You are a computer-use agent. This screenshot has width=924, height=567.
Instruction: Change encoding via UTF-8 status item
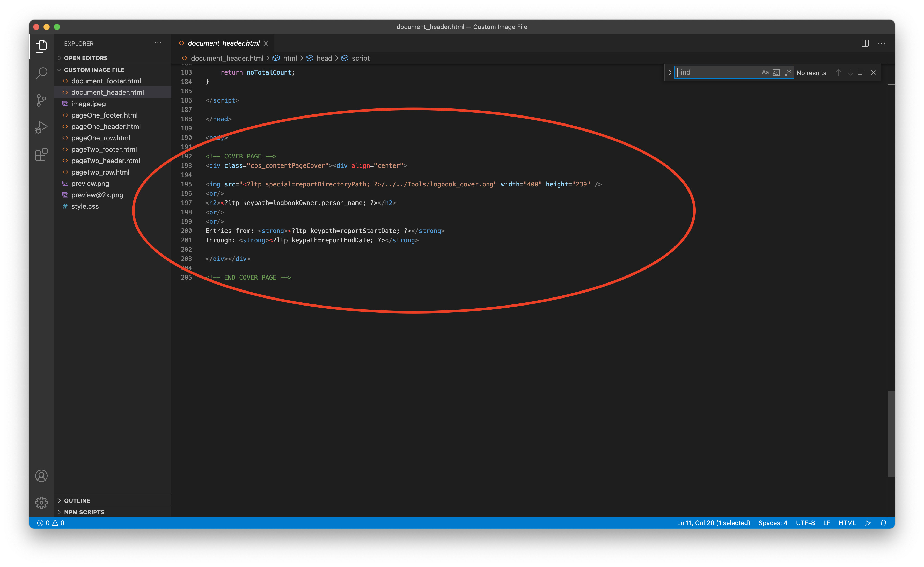tap(805, 523)
